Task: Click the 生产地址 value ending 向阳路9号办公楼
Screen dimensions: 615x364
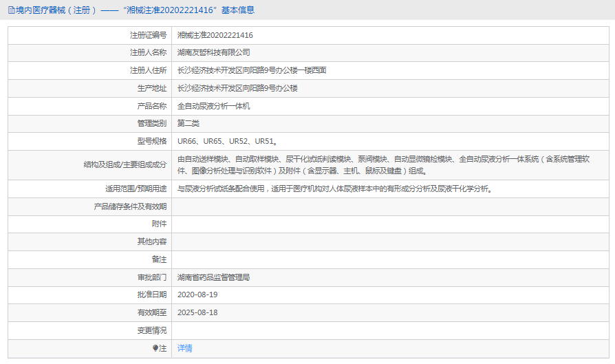Action: (x=237, y=88)
